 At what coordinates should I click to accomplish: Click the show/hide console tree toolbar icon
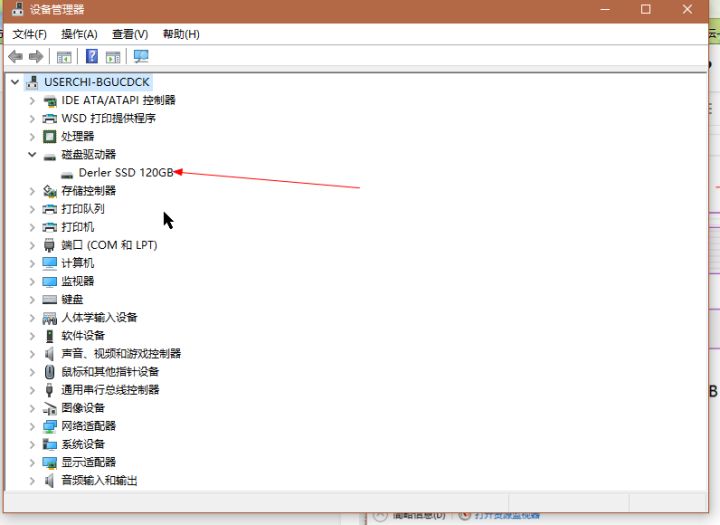pos(64,57)
